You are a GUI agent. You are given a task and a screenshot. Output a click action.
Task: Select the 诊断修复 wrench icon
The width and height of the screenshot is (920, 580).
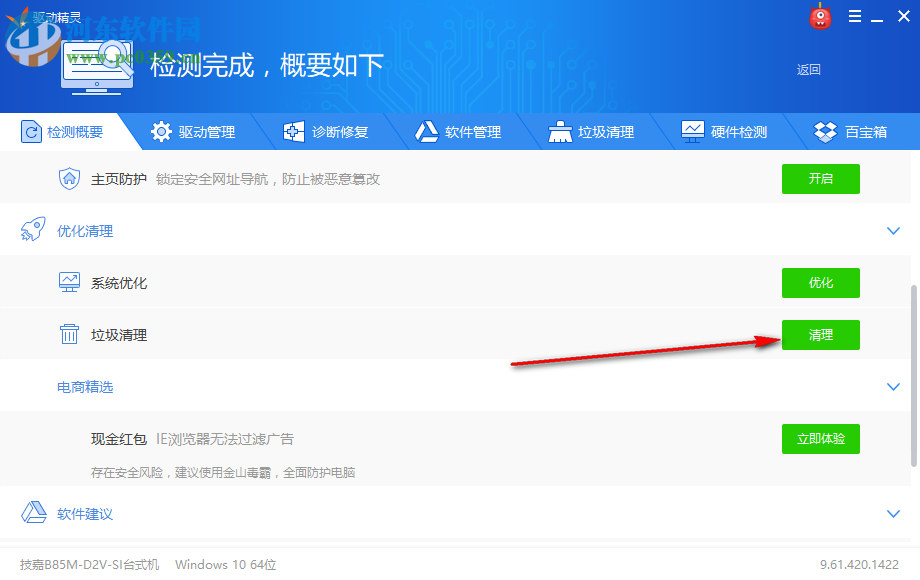(x=293, y=131)
